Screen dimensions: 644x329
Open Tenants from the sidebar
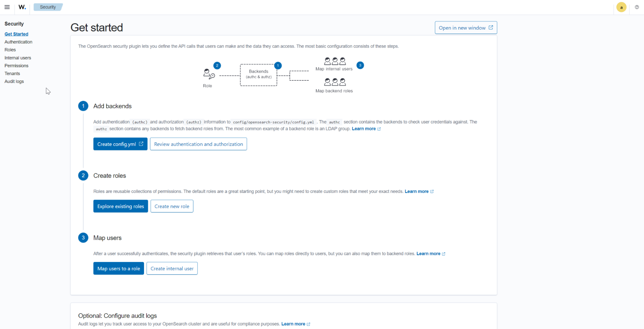[12, 73]
